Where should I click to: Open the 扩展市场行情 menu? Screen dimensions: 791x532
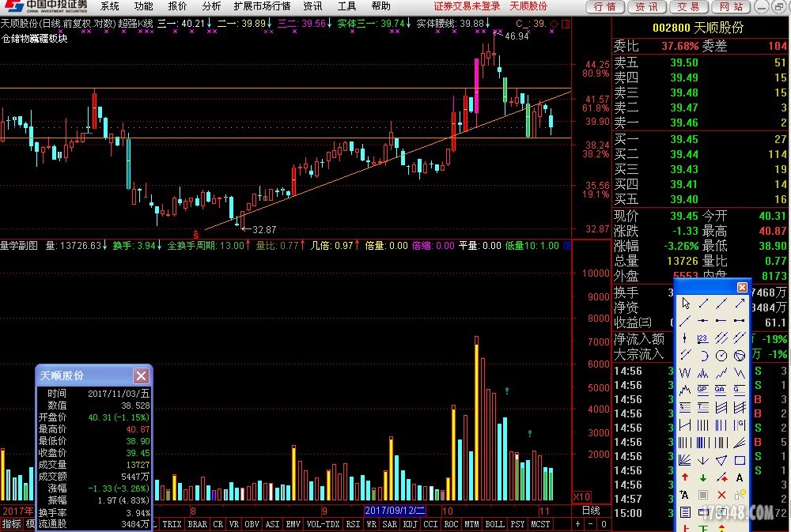click(x=263, y=6)
